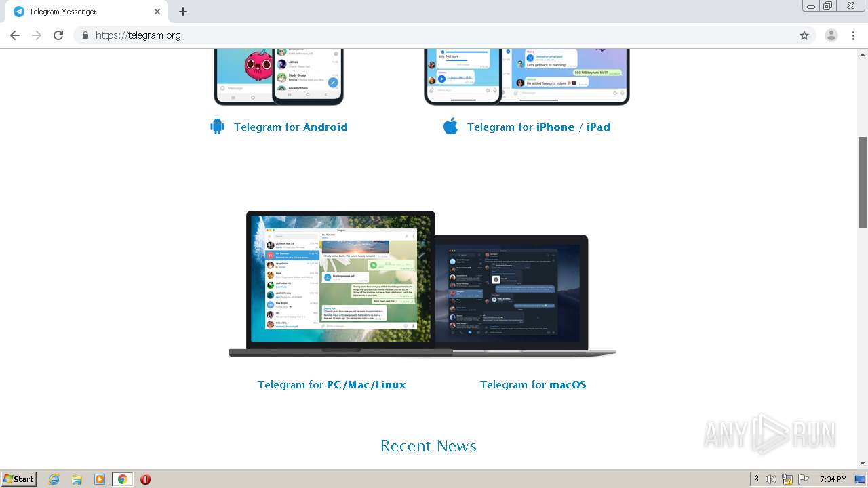Open Action Center flag icon
The image size is (868, 488).
pos(804,479)
